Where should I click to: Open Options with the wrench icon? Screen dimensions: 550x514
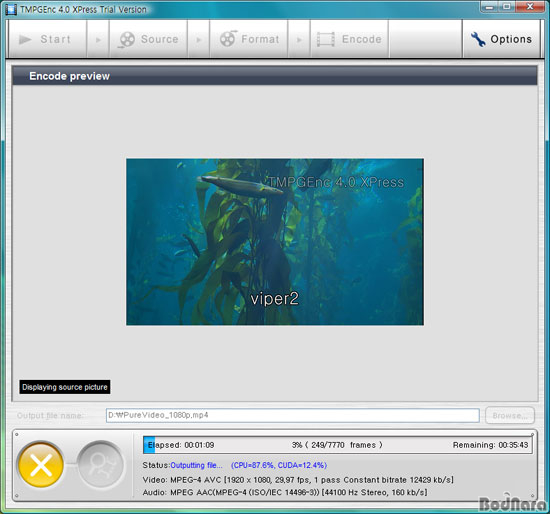(x=501, y=39)
